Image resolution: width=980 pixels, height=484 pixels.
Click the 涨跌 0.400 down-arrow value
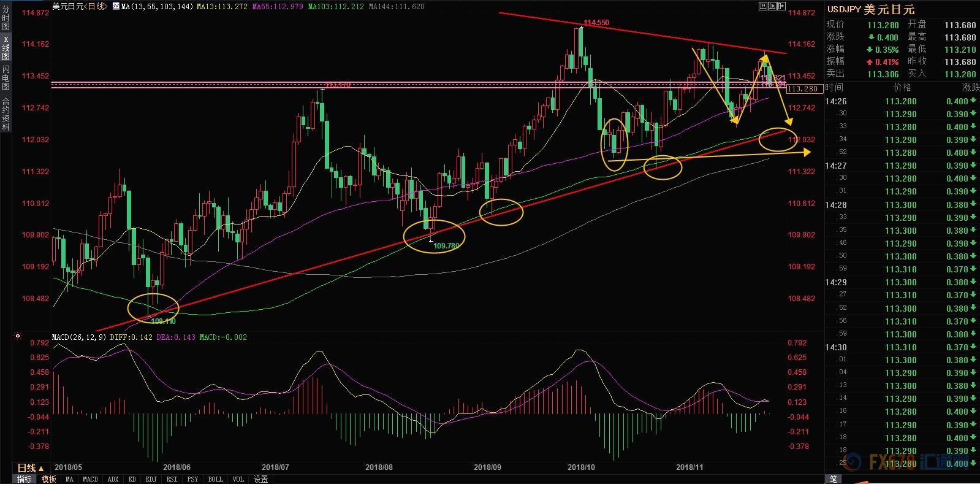point(883,37)
